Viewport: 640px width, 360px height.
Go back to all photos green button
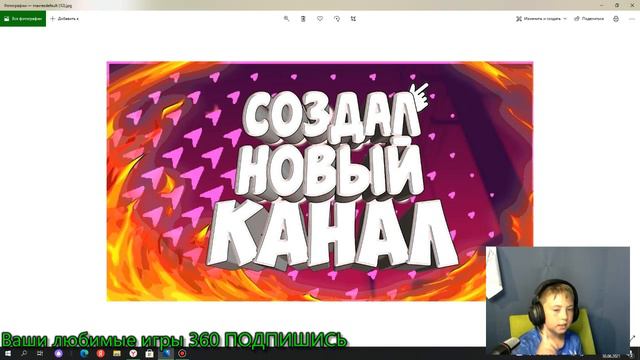(x=23, y=19)
